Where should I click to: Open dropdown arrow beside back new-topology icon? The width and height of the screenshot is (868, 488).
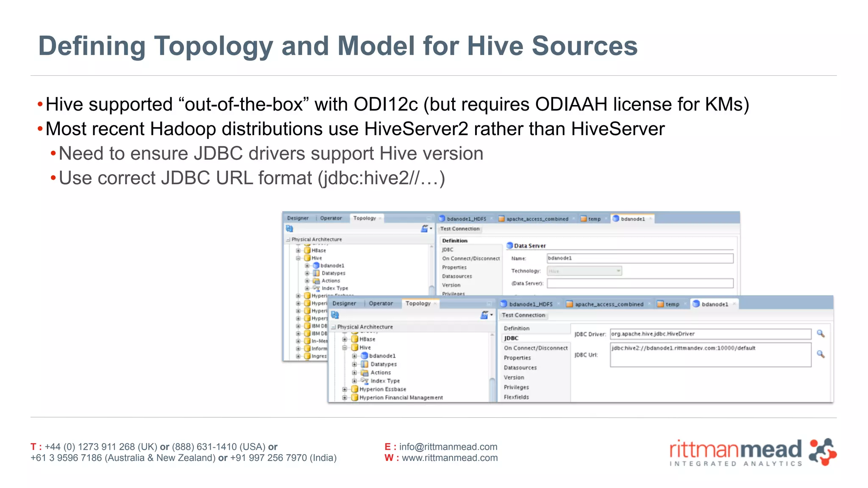[431, 228]
